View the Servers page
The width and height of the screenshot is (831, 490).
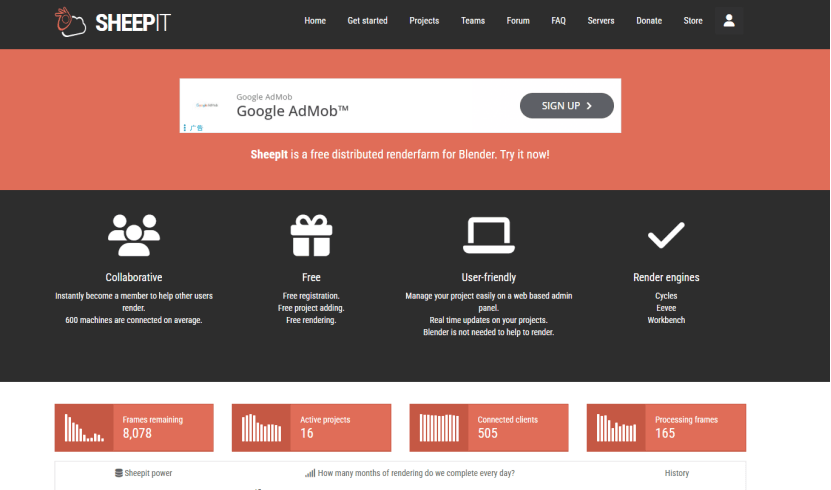600,21
